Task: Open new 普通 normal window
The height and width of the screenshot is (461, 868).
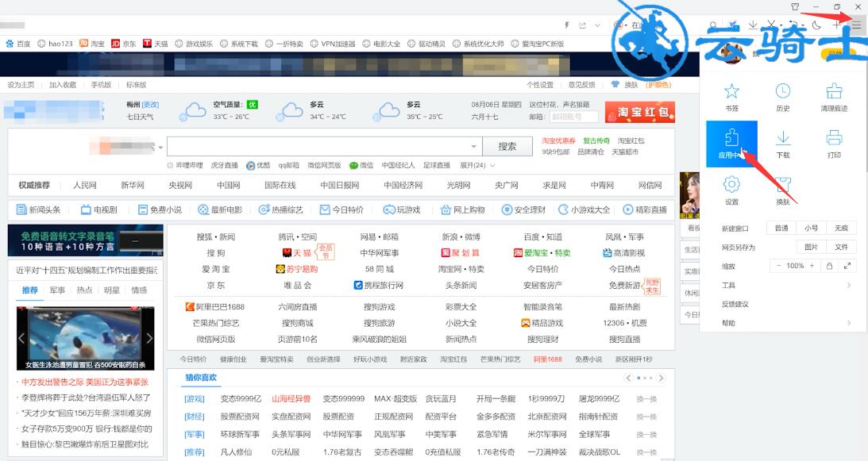Action: [x=781, y=228]
